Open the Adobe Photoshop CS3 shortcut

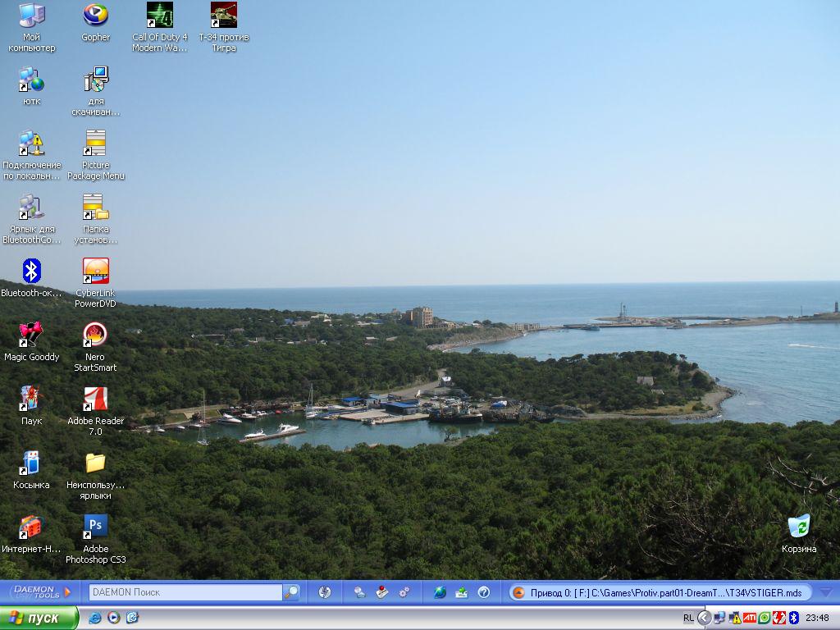tap(96, 527)
